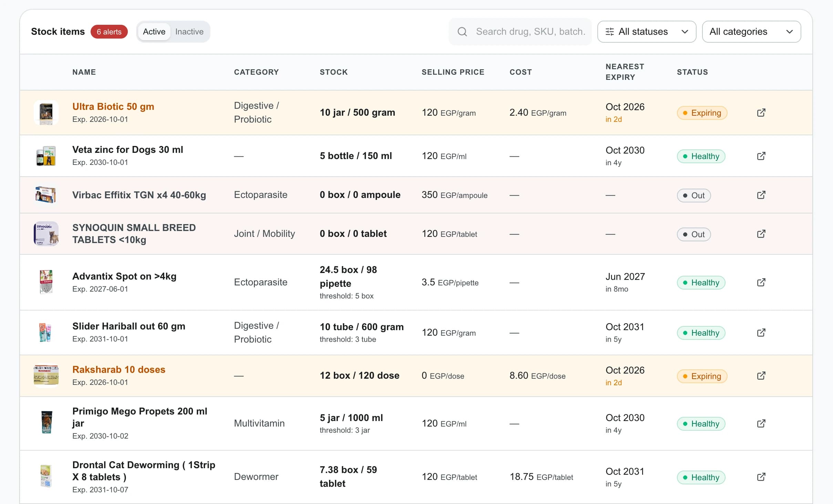Open external link for Primigo Mego Propets row
This screenshot has height=504, width=833.
tap(761, 423)
